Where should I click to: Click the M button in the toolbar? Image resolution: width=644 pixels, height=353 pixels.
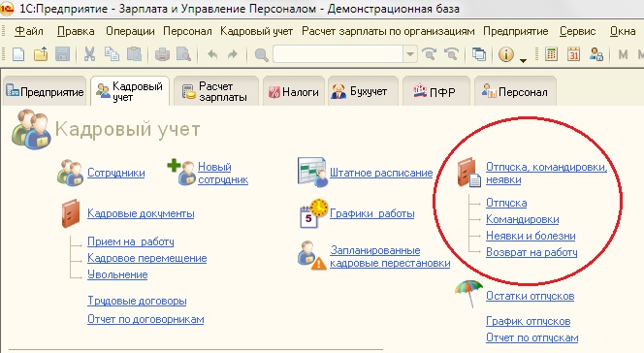point(623,54)
